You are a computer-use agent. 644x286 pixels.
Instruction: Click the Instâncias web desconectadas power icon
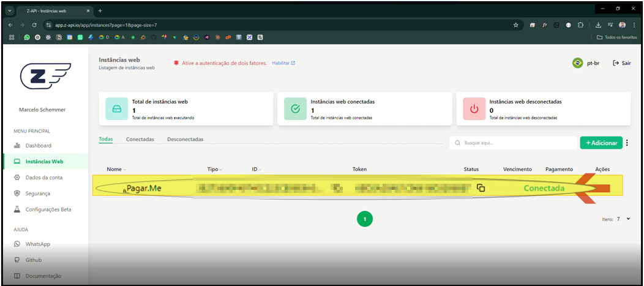click(474, 109)
